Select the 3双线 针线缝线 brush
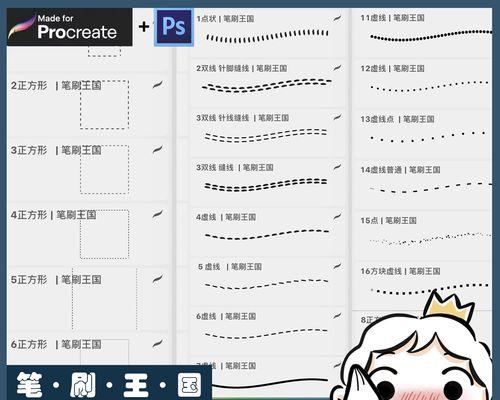This screenshot has width=500, height=400. pos(268,132)
